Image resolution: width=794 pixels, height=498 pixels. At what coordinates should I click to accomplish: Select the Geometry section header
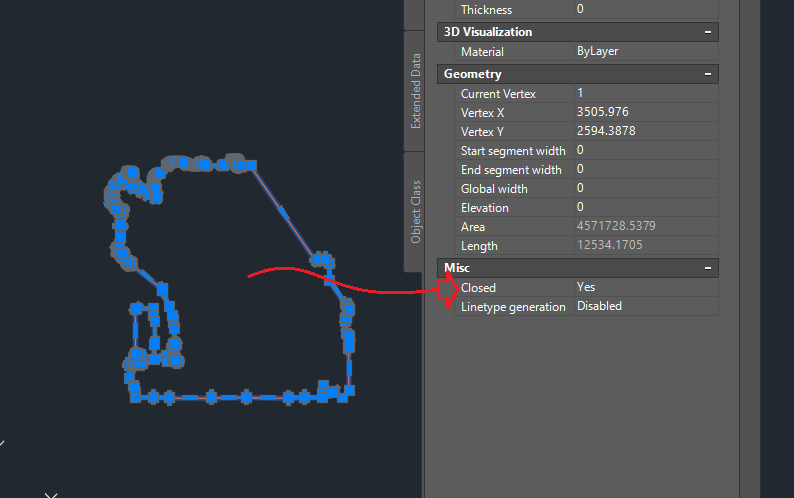coord(578,74)
